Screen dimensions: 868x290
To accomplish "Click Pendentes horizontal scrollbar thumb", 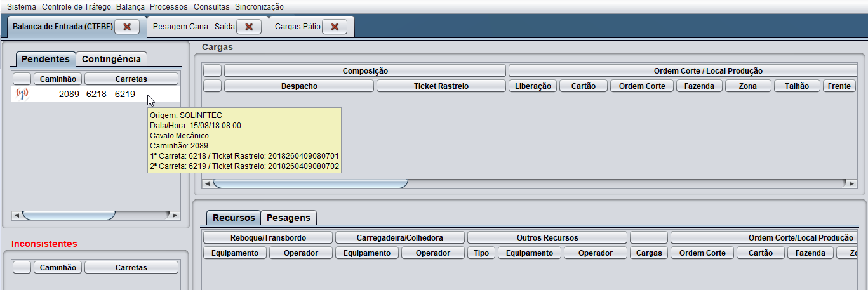I will (x=69, y=215).
